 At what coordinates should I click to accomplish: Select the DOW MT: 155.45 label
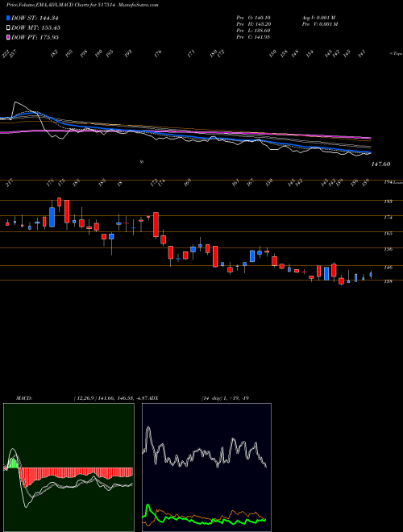coord(36,27)
